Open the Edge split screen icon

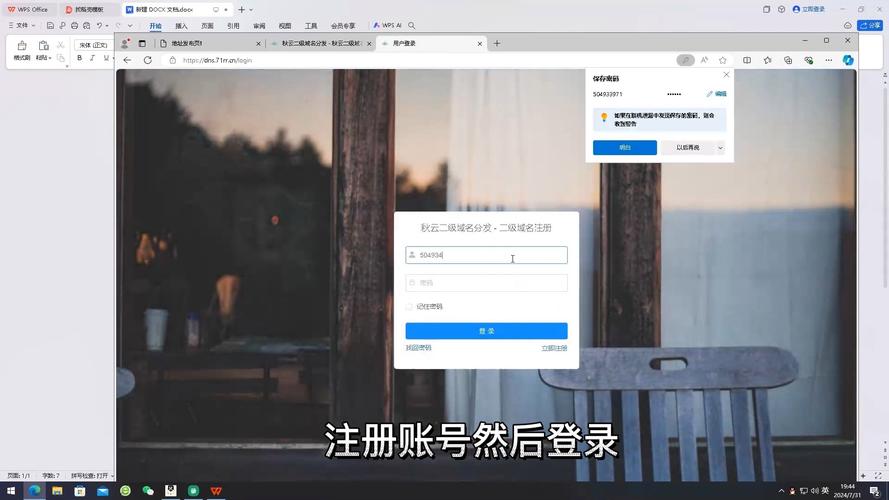click(x=747, y=60)
